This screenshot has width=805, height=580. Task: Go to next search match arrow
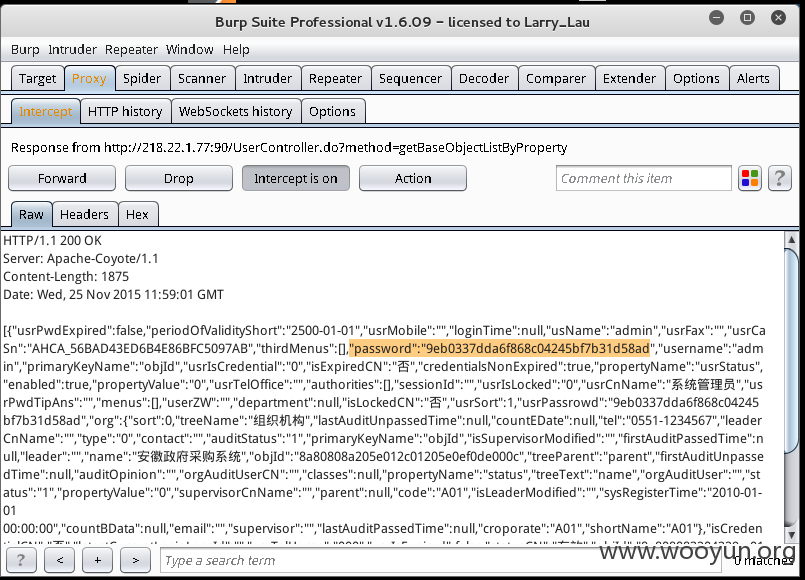tap(136, 560)
